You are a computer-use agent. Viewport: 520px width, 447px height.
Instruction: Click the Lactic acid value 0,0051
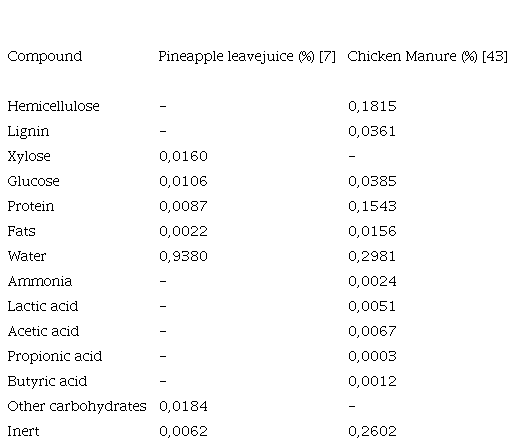tap(372, 306)
